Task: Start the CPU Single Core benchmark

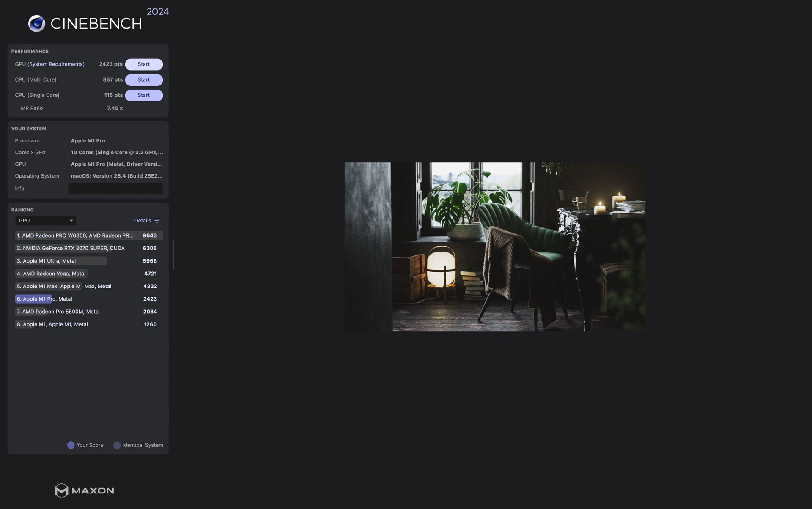Action: [x=144, y=96]
